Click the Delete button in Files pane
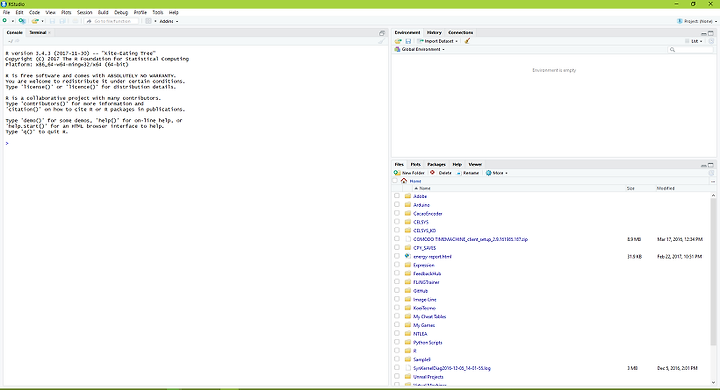 pyautogui.click(x=441, y=173)
